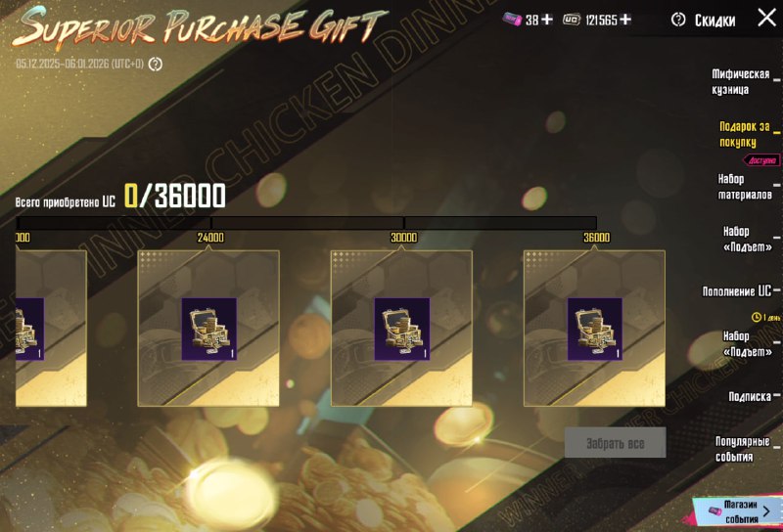The image size is (783, 532).
Task: Click the pink voucher ticket icon
Action: tap(512, 20)
